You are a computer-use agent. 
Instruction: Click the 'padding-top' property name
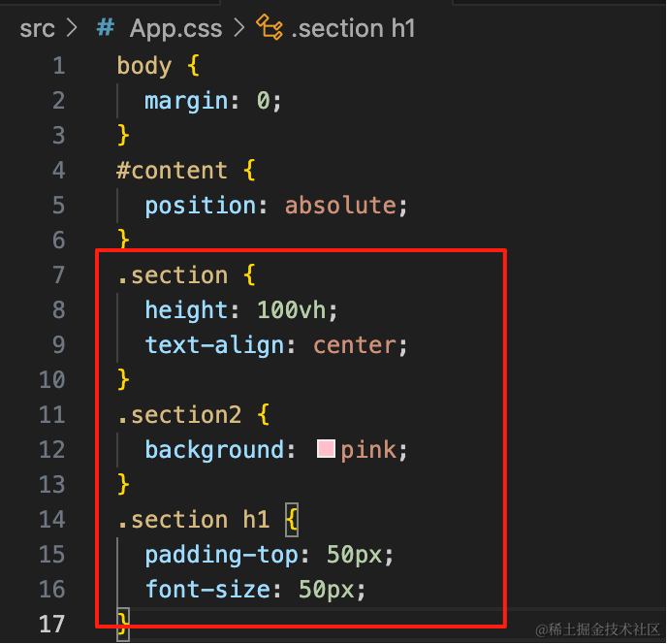(221, 555)
